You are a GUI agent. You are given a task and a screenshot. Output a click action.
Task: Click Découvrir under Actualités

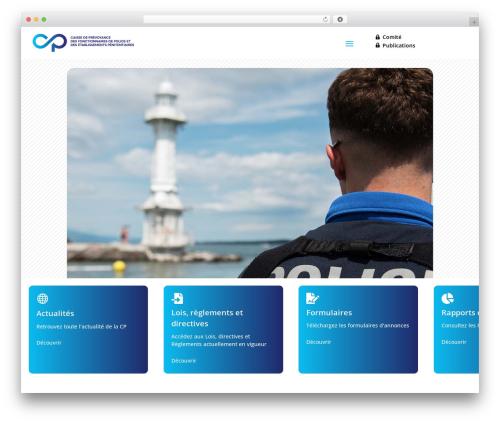49,343
